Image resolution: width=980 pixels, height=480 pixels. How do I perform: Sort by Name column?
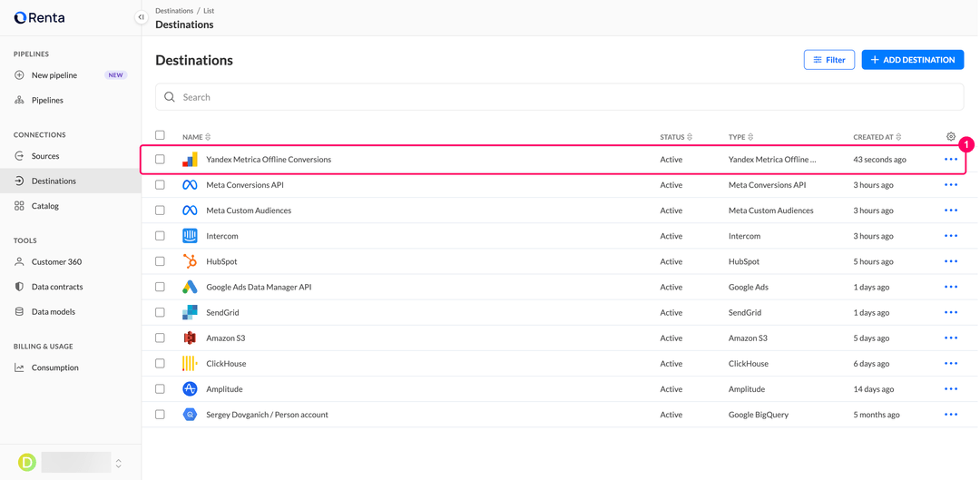pyautogui.click(x=196, y=137)
